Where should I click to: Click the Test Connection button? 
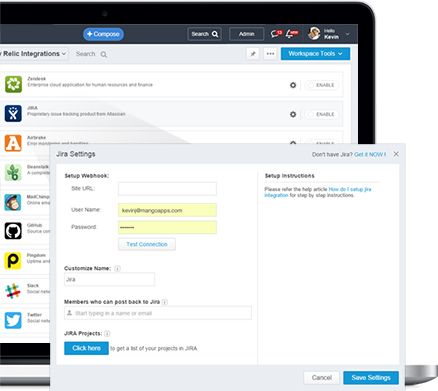click(x=147, y=244)
